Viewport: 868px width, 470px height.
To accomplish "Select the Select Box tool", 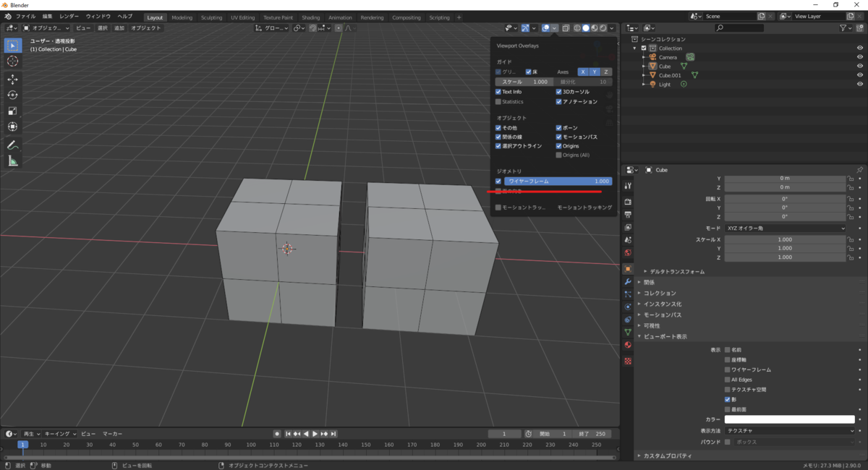I will [x=12, y=46].
